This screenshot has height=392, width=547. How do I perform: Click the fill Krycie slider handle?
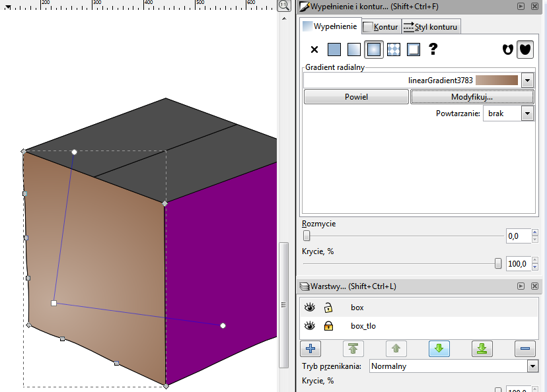pos(498,264)
